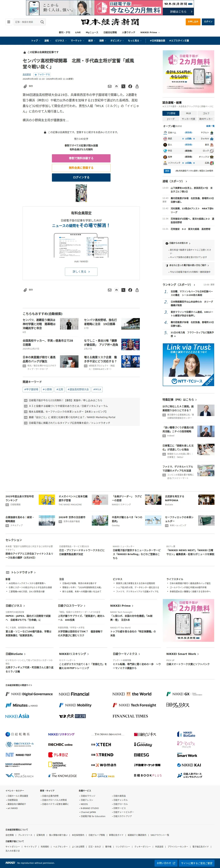Click the 無料会員に登録する button
This screenshot has width=220, height=868.
click(81, 167)
